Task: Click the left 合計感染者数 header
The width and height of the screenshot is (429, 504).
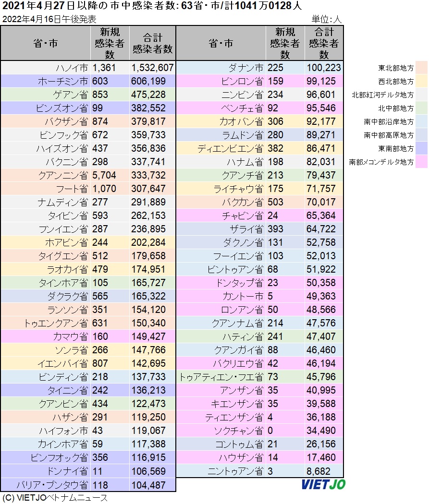Action: [153, 43]
